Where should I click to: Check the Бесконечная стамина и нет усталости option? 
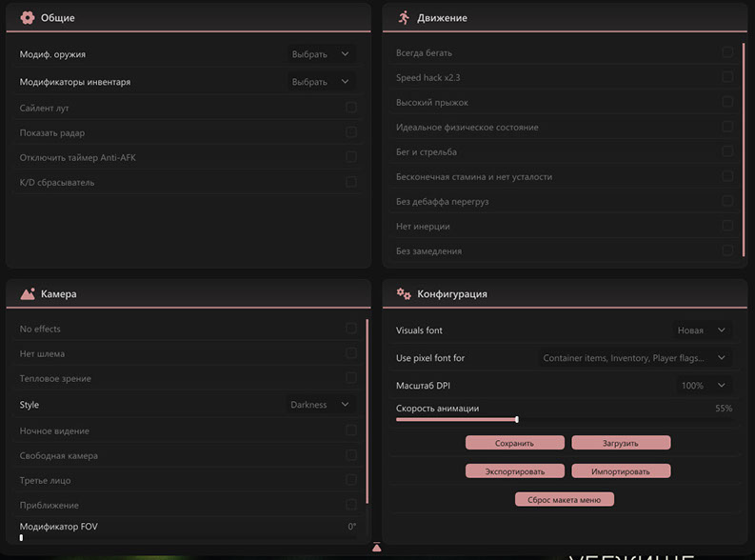pyautogui.click(x=727, y=176)
